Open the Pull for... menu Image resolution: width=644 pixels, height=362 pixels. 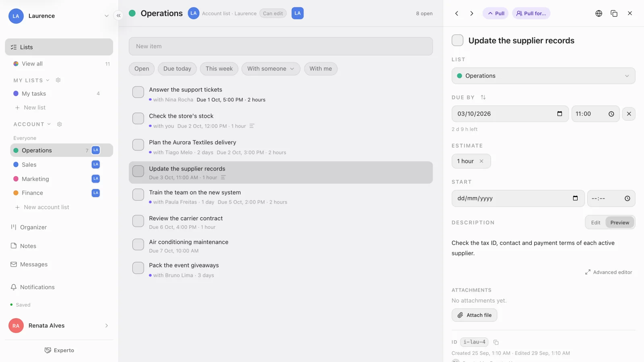[x=531, y=13]
